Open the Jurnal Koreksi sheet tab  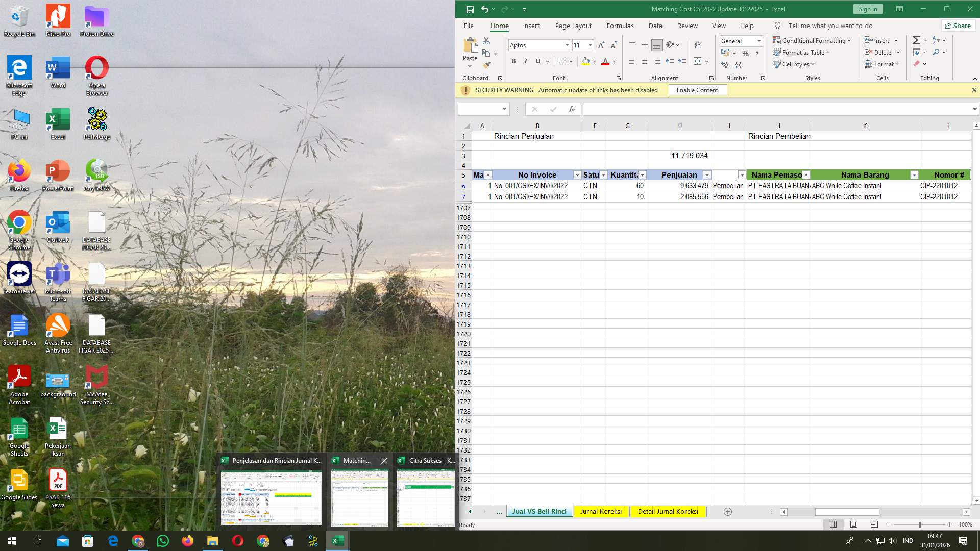click(601, 511)
